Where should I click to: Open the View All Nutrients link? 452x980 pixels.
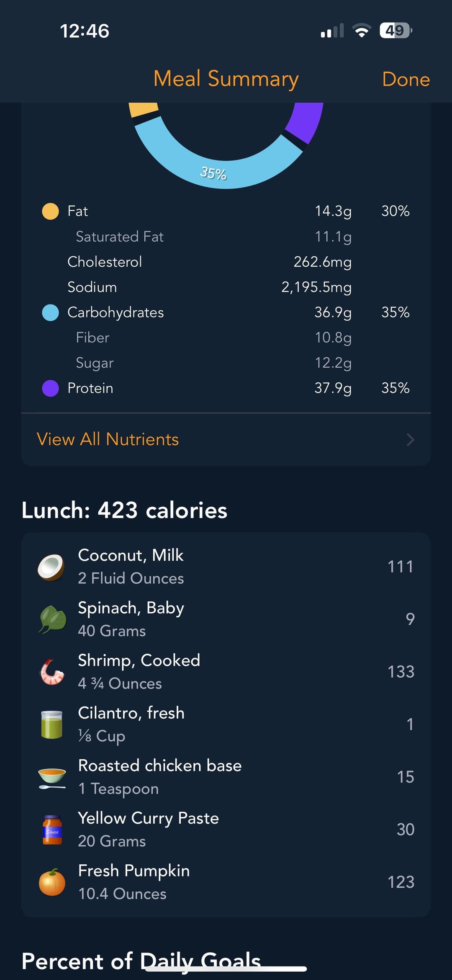[108, 439]
